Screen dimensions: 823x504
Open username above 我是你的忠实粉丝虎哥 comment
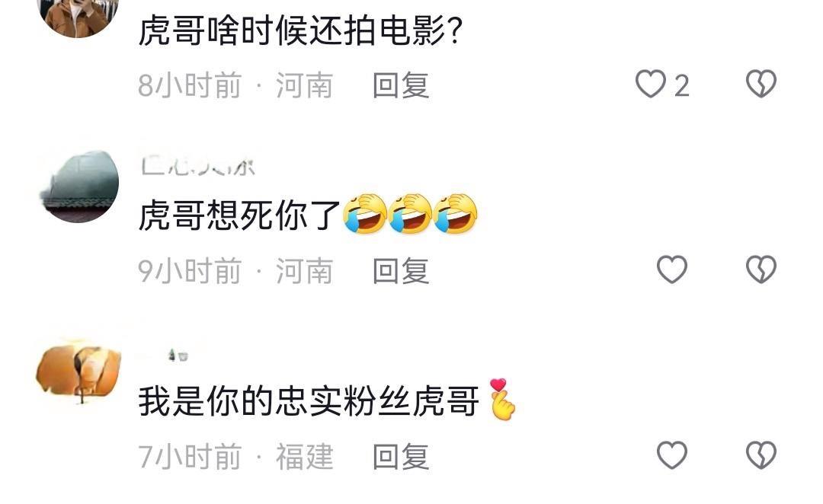pyautogui.click(x=178, y=356)
